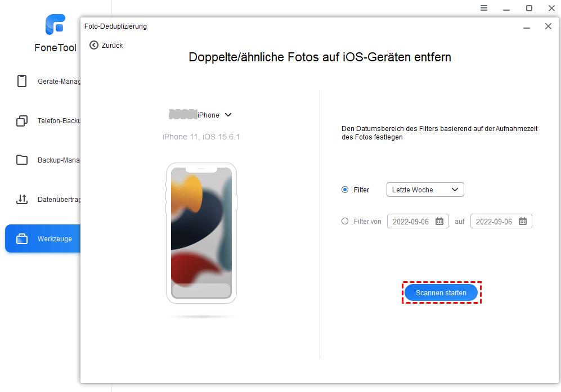Select the Werkzeuge toolbox icon
The image size is (561, 392).
[22, 238]
